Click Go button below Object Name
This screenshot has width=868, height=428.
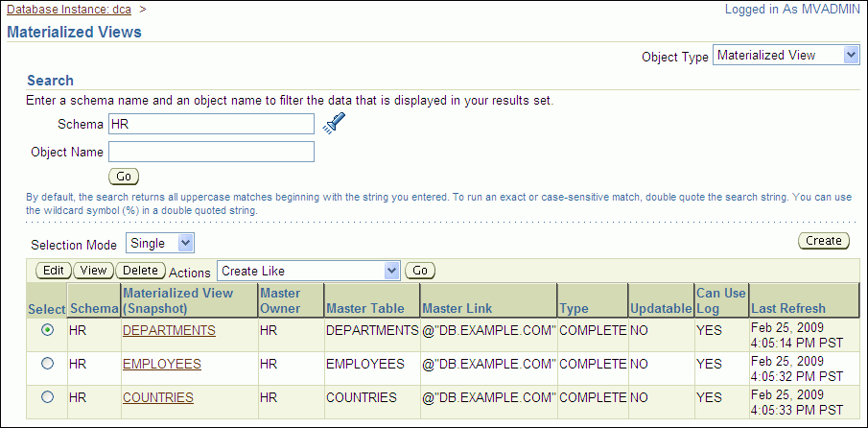(x=124, y=177)
